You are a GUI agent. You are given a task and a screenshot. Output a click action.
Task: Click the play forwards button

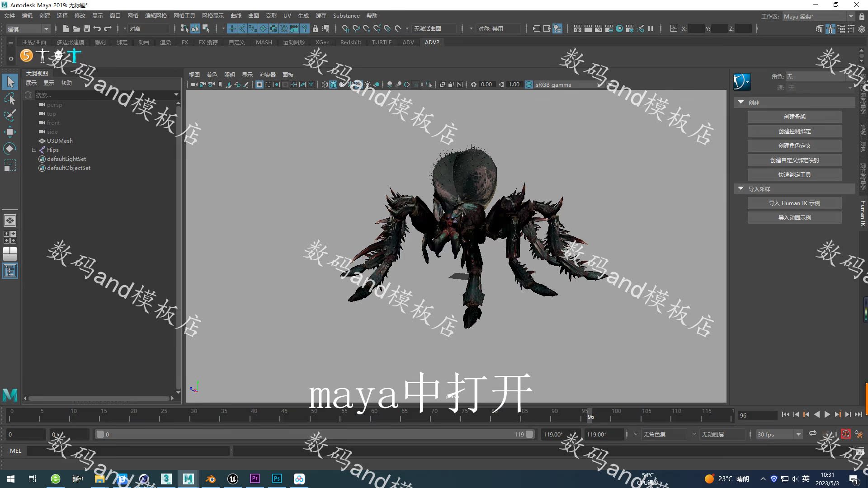pos(827,415)
